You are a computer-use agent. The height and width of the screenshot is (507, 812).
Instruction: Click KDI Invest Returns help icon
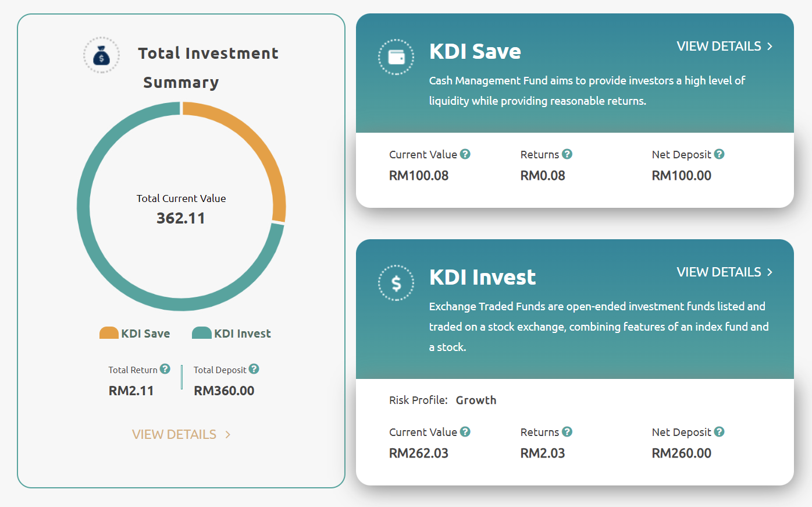[567, 432]
